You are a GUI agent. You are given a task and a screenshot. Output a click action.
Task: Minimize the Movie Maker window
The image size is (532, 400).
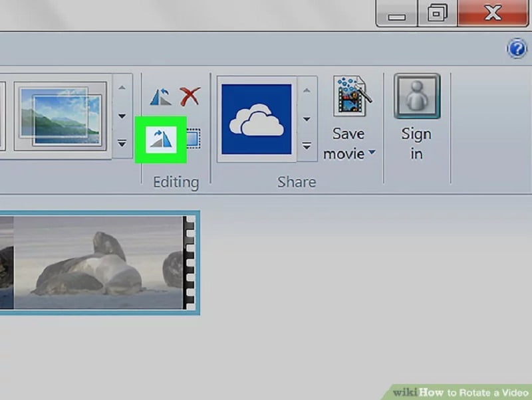pos(396,13)
